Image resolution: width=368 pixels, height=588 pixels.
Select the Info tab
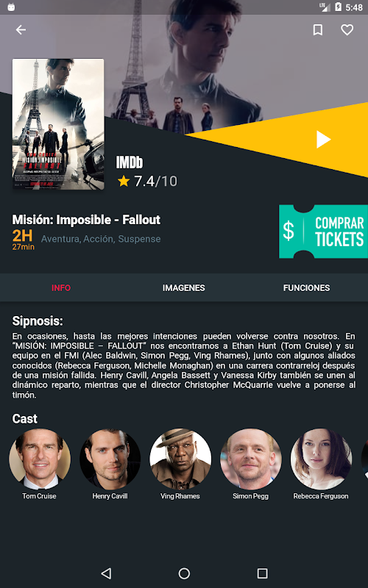tap(61, 287)
